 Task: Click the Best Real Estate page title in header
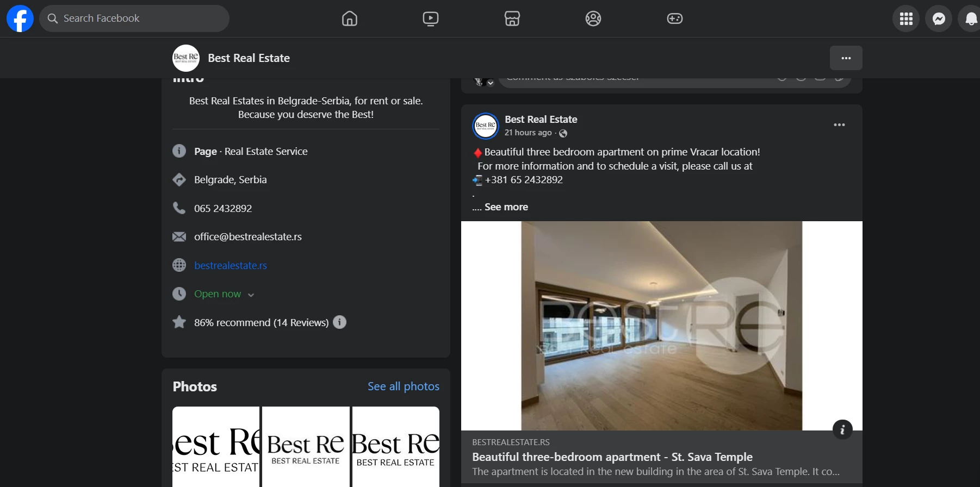pyautogui.click(x=249, y=58)
